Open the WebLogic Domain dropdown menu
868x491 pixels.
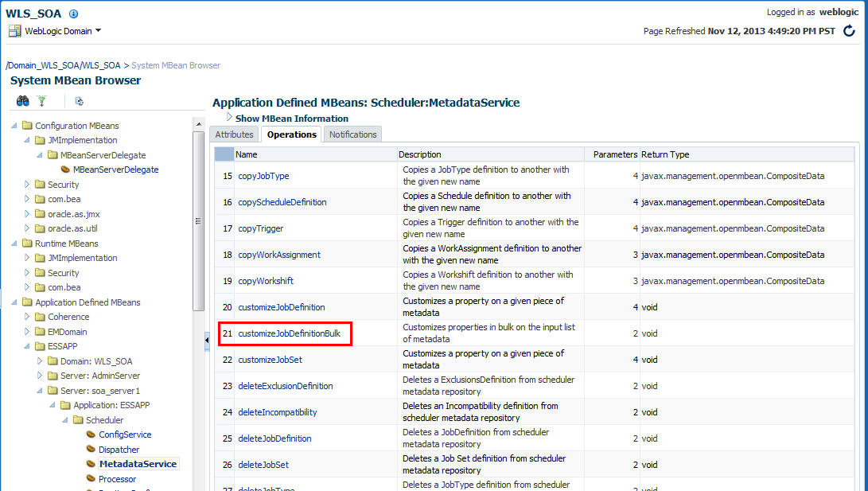point(98,31)
